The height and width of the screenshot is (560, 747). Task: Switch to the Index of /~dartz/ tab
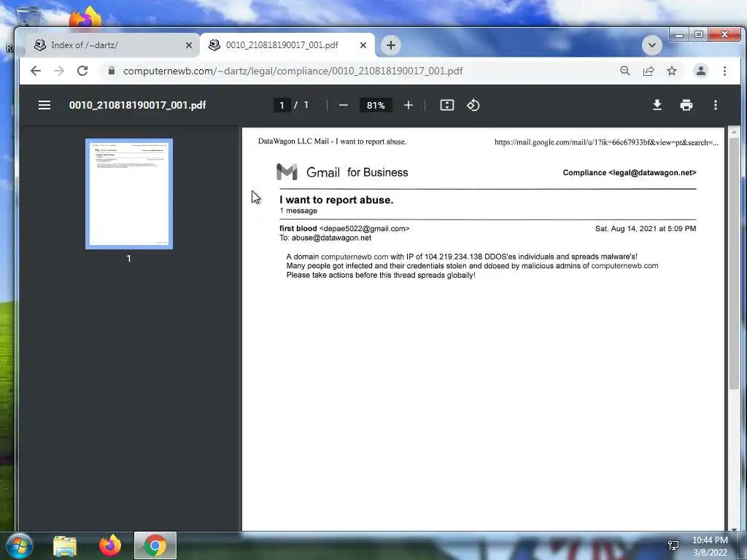[112, 45]
